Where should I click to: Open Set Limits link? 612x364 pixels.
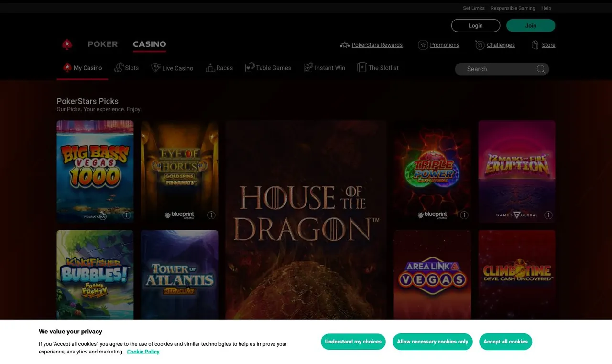(474, 8)
